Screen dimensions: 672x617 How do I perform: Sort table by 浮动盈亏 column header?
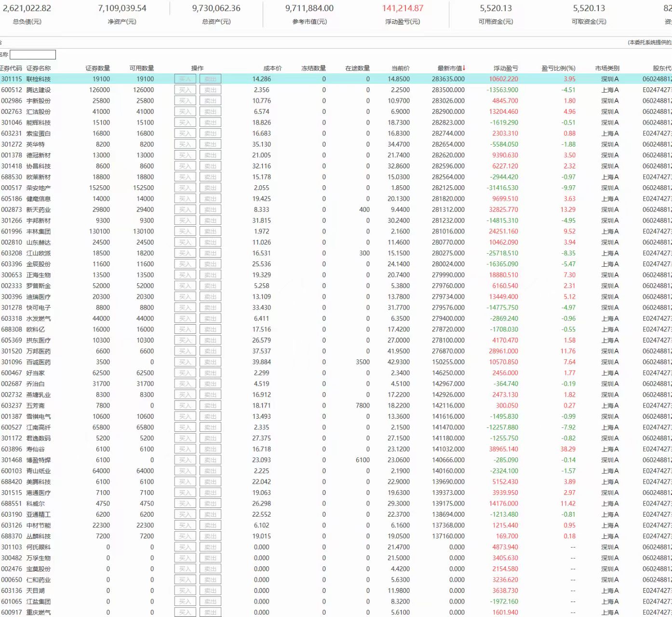pos(505,68)
